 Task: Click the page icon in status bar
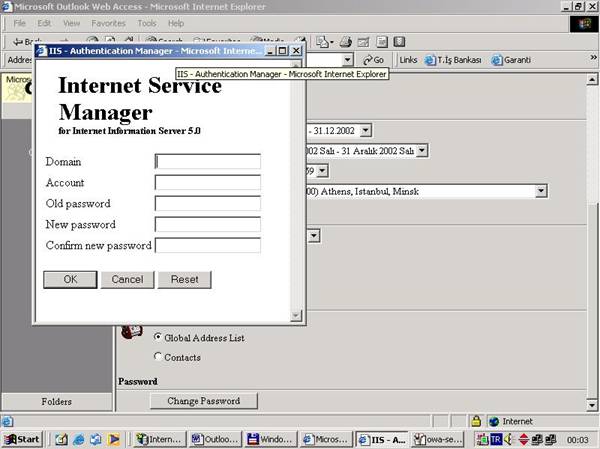7,421
